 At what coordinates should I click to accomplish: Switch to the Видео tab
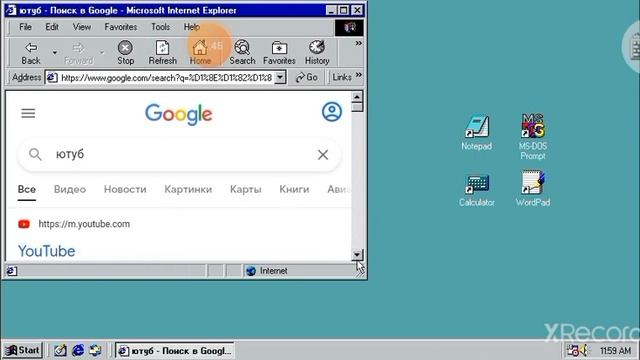70,189
